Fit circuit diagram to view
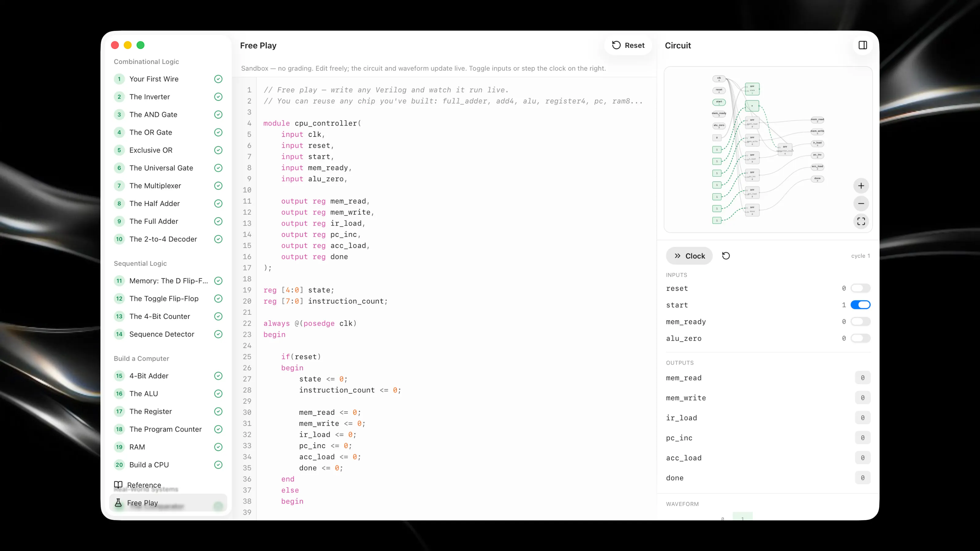This screenshot has height=551, width=980. coord(861,221)
